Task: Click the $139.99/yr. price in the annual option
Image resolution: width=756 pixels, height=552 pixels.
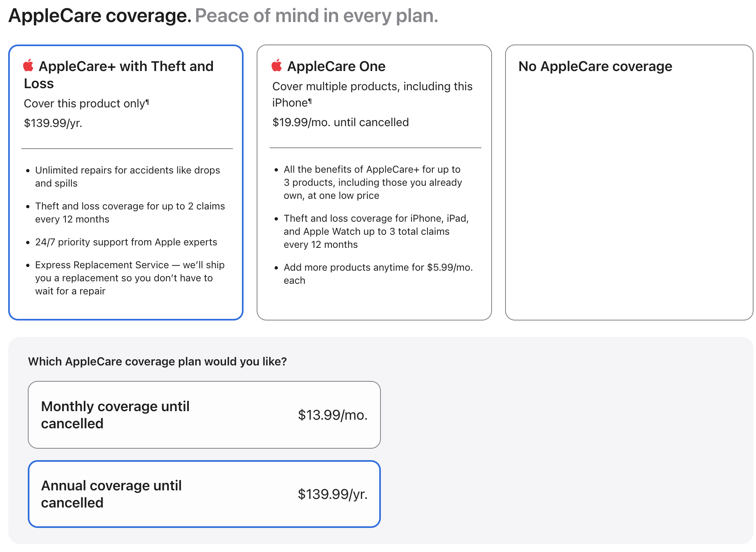Action: [x=333, y=494]
